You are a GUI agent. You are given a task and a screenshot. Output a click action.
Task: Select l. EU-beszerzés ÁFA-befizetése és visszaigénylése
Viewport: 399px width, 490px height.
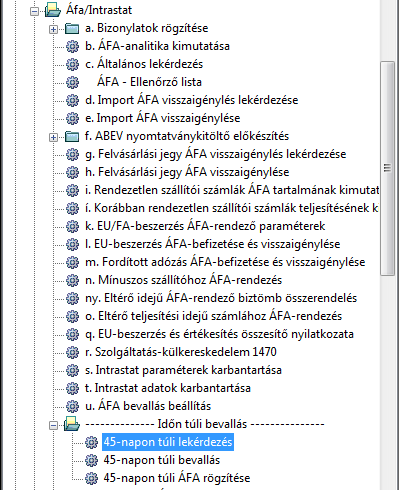pos(213,244)
